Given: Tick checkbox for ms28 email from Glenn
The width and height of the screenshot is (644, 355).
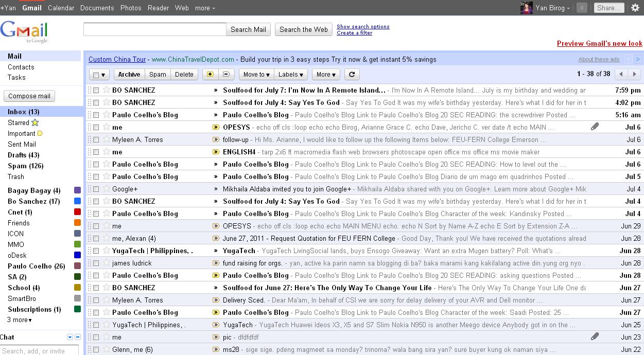Looking at the screenshot, I should coord(96,349).
